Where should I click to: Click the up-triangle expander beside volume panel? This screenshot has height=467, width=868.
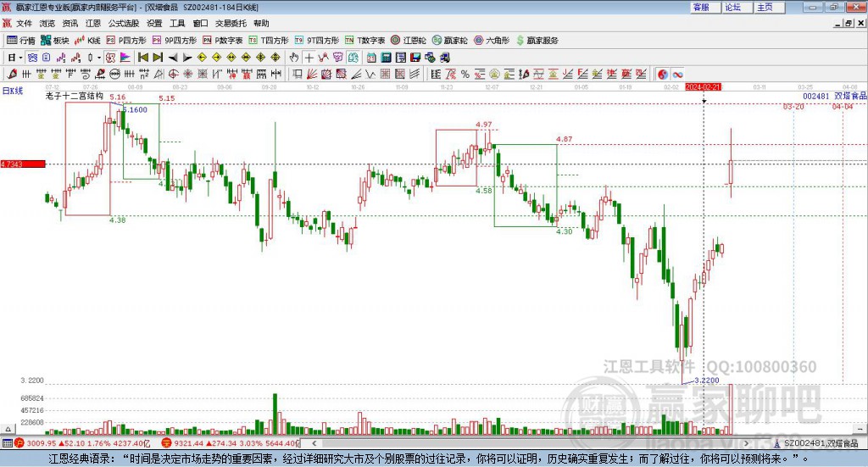tap(8, 429)
